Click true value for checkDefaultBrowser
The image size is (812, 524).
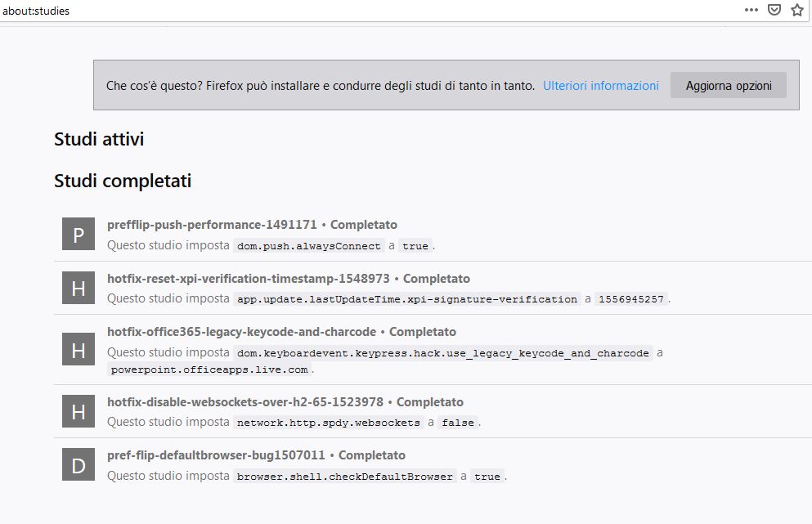tap(487, 477)
